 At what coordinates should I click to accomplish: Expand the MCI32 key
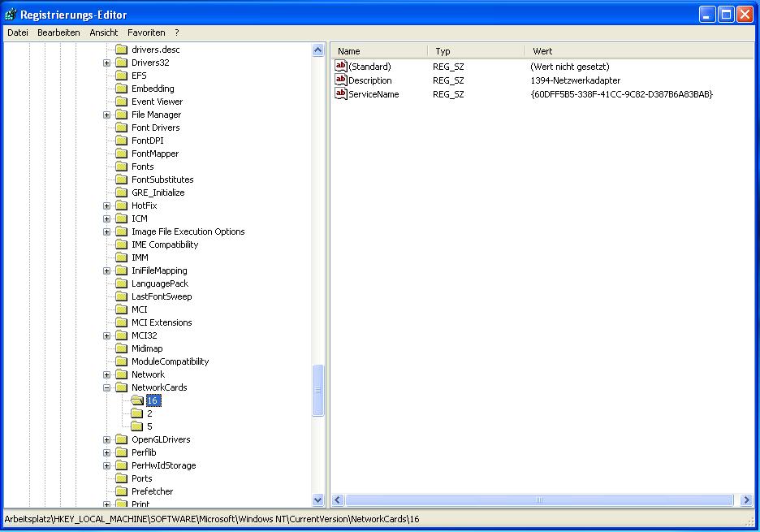click(106, 335)
